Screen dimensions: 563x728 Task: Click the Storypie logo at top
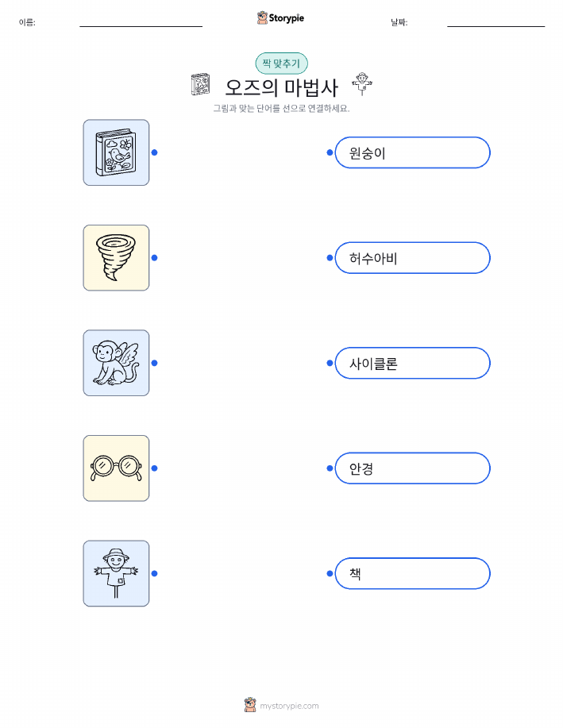click(x=280, y=18)
